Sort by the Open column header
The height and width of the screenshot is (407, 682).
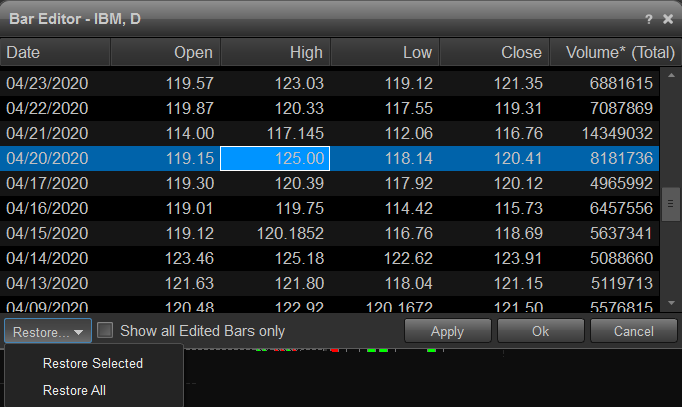(x=165, y=52)
